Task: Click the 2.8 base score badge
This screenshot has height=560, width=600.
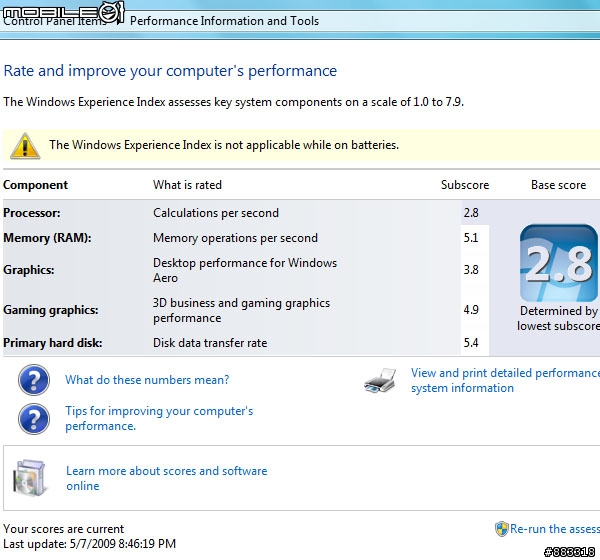Action: click(558, 263)
